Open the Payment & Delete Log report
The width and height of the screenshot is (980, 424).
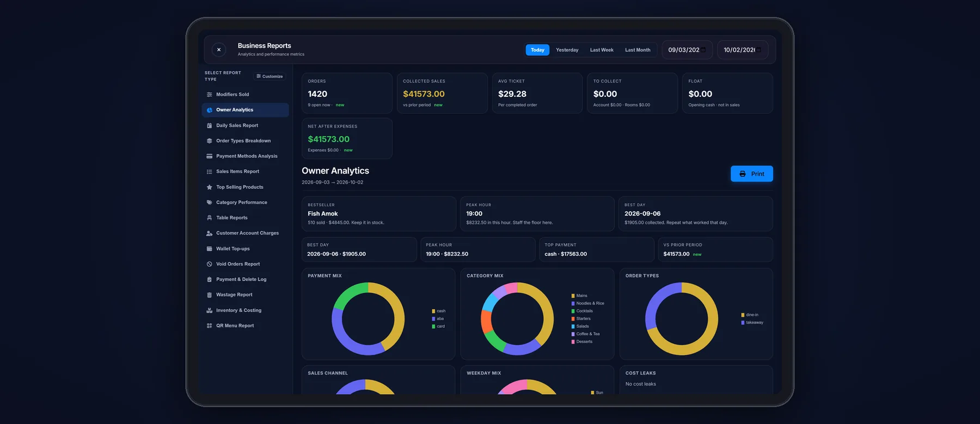tap(245, 279)
